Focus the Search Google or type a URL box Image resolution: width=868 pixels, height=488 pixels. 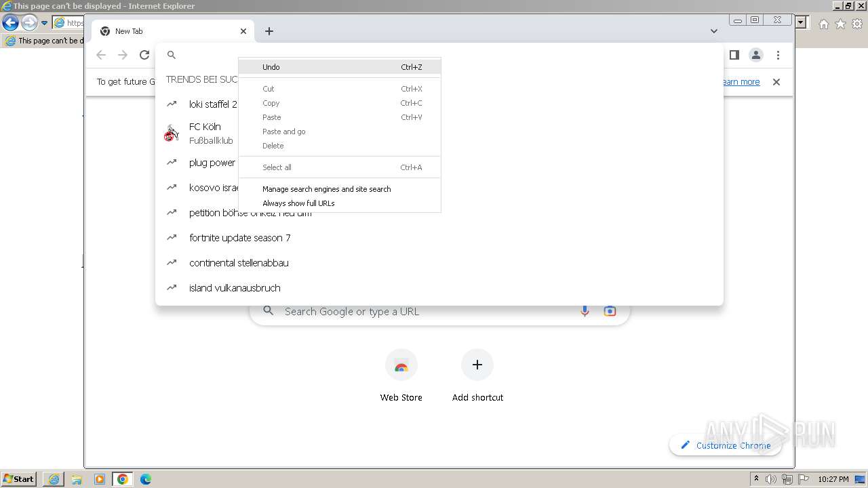coord(439,312)
